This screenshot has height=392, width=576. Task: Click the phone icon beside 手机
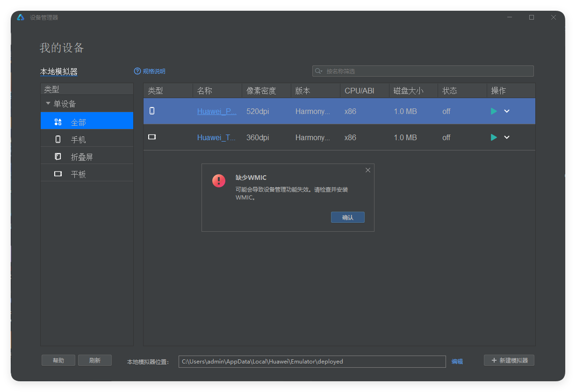(x=58, y=139)
